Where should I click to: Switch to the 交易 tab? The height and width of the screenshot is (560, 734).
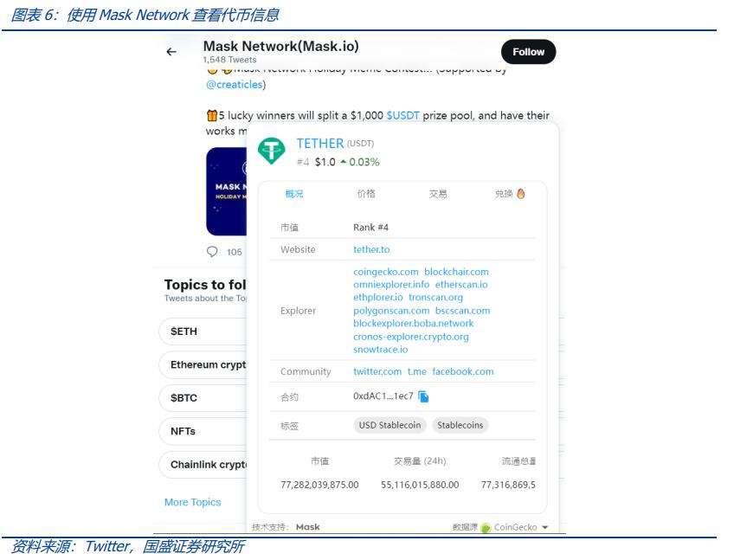(x=438, y=194)
